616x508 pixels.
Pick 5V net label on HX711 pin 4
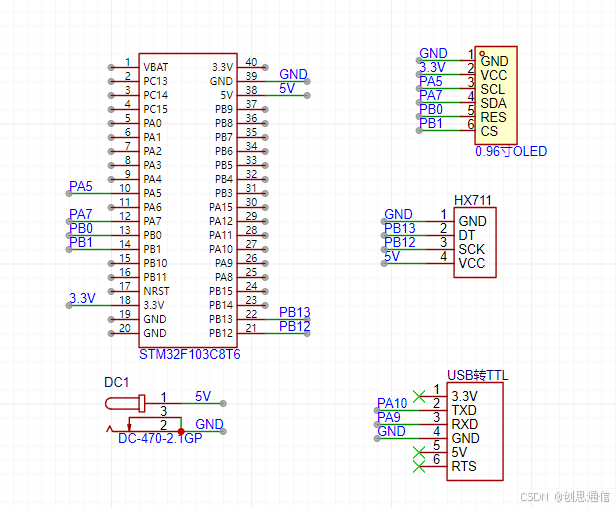tap(392, 256)
